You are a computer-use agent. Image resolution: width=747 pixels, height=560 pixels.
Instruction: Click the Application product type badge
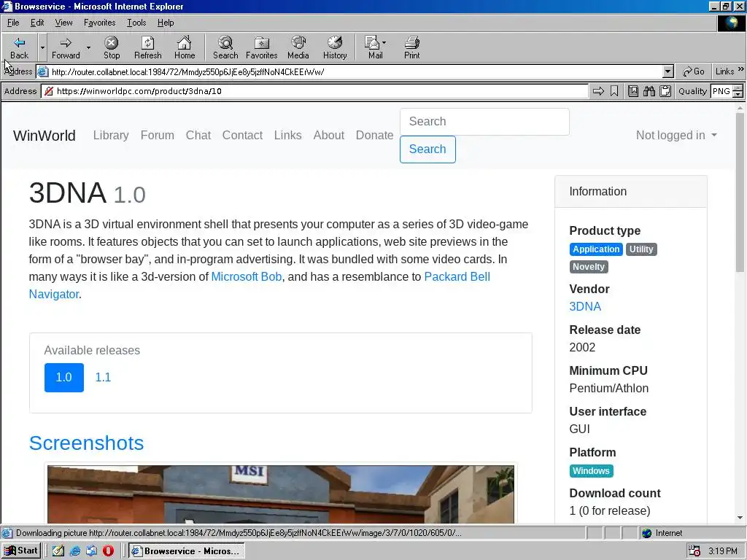point(596,249)
